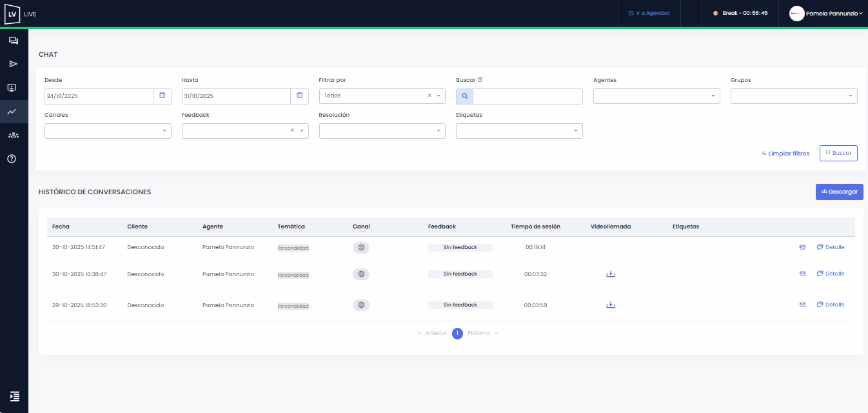Click mail icon for 30-10-2025 14:51:47 row
Viewport: 868px width, 413px height.
point(802,247)
